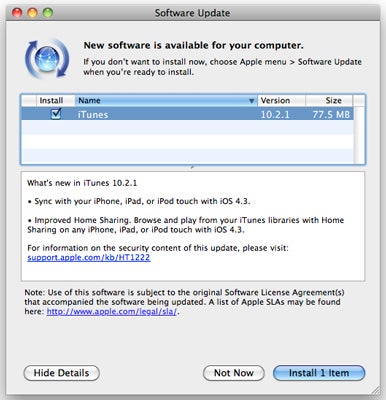Viewport: 386px width, 400px height.
Task: Click the Software Update globe icon
Action: pyautogui.click(x=47, y=59)
